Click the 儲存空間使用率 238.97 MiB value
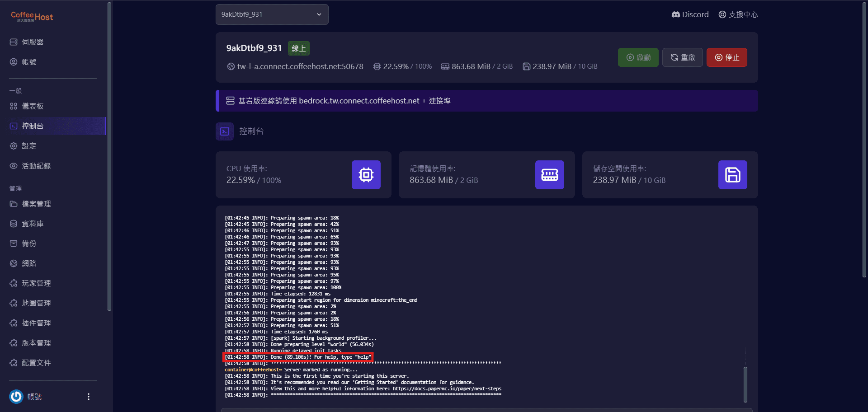This screenshot has width=868, height=412. (615, 180)
